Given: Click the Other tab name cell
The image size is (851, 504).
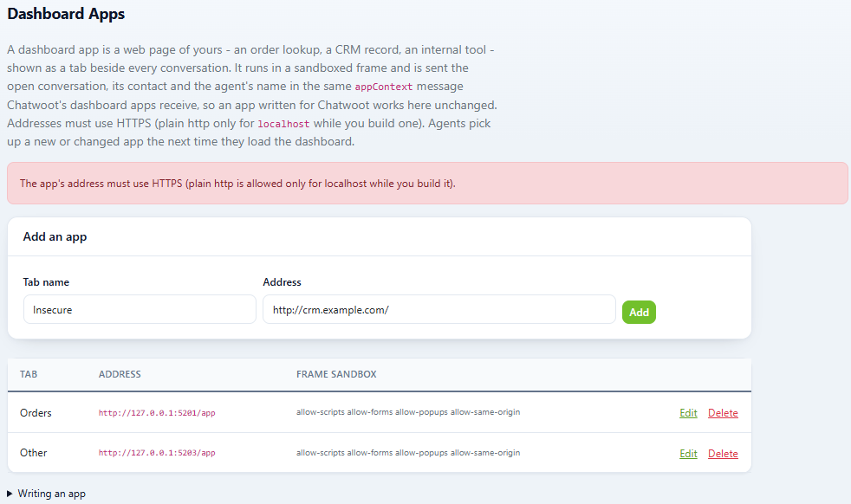Looking at the screenshot, I should pyautogui.click(x=34, y=452).
